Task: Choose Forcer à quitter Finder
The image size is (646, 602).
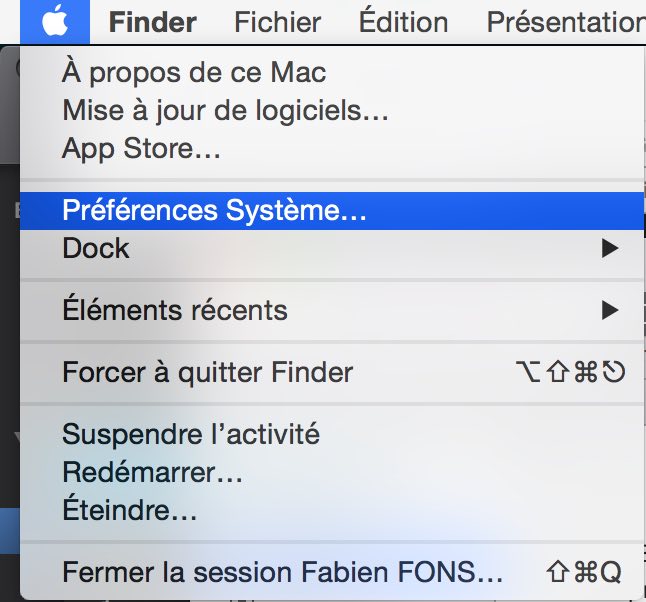Action: 208,372
